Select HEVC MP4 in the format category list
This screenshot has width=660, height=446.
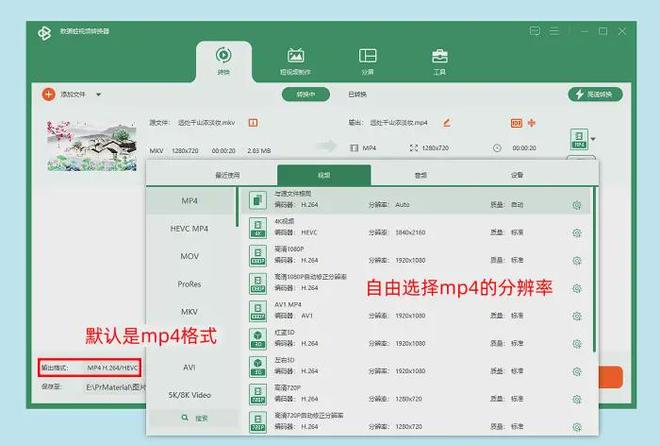[x=189, y=228]
